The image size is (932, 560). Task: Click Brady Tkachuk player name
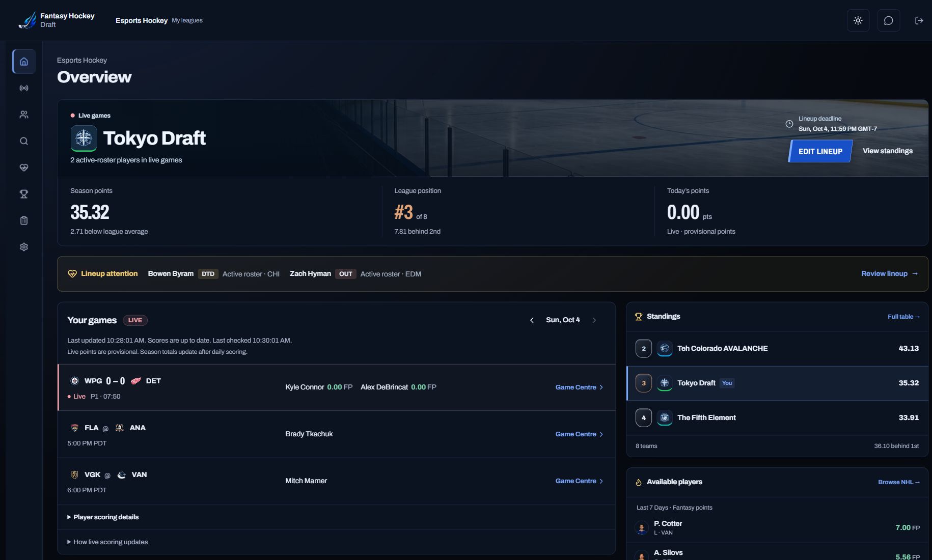pyautogui.click(x=309, y=434)
